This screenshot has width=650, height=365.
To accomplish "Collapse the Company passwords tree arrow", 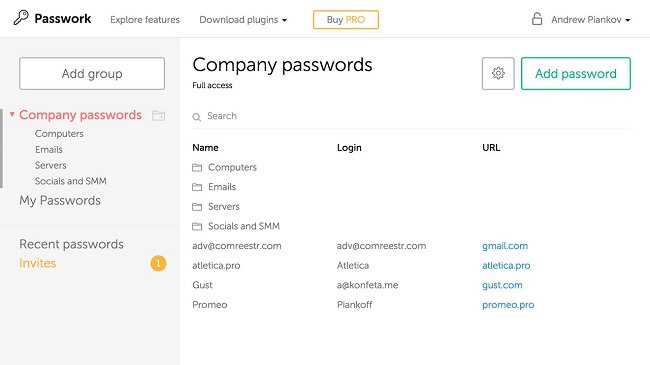I will [12, 114].
